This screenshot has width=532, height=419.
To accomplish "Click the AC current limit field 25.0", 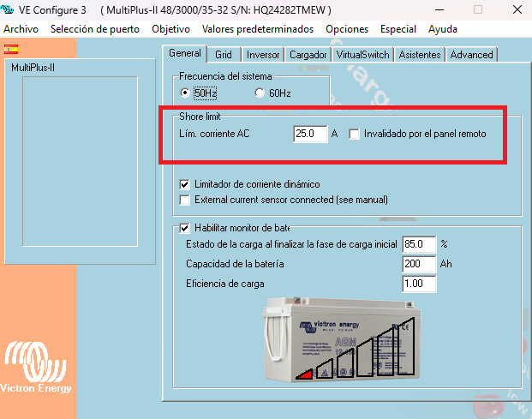I will [x=310, y=134].
